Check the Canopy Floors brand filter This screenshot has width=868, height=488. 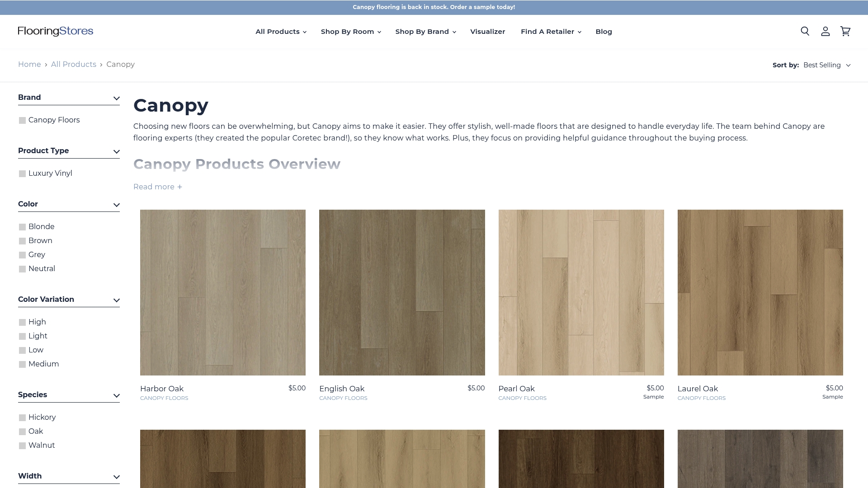pyautogui.click(x=21, y=120)
